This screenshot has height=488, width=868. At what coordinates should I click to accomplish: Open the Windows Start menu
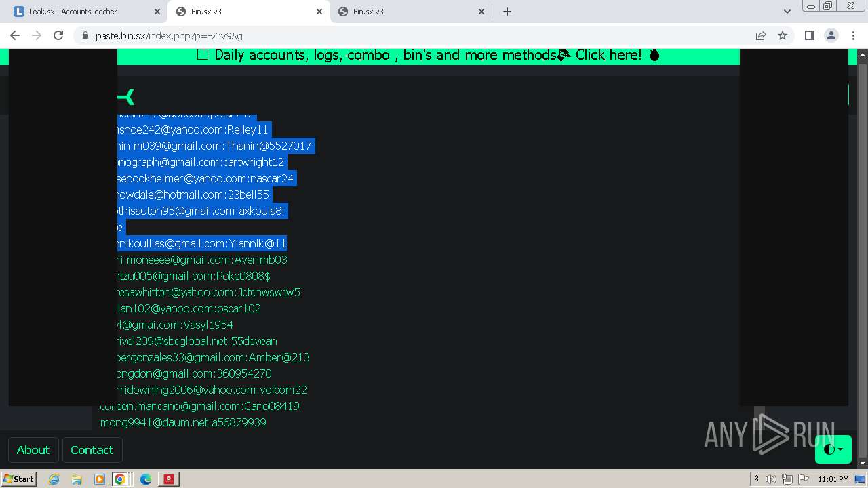[x=18, y=479]
